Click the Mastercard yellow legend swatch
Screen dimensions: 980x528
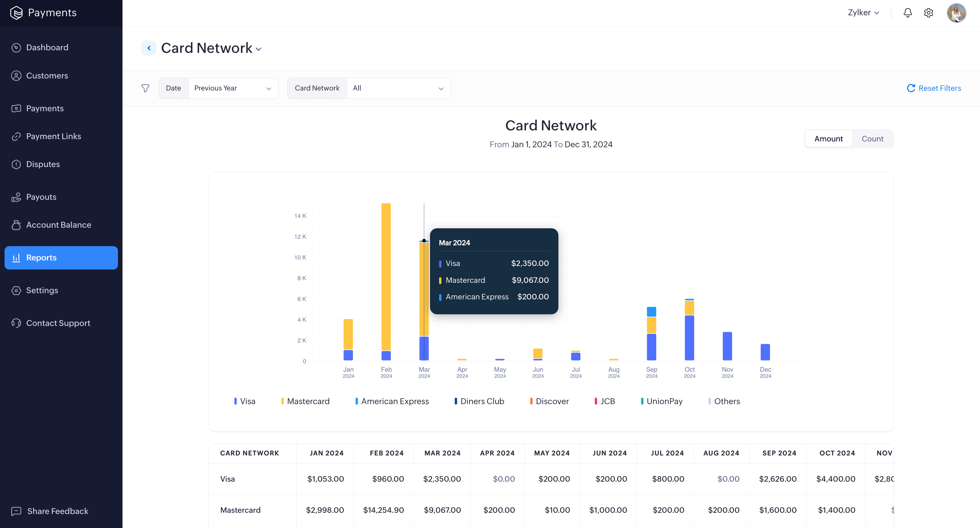click(x=282, y=401)
